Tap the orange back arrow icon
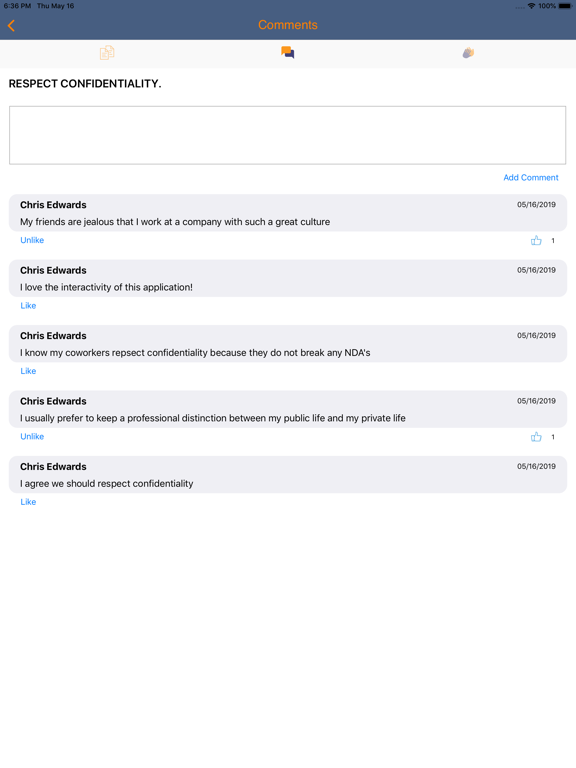 coord(11,25)
